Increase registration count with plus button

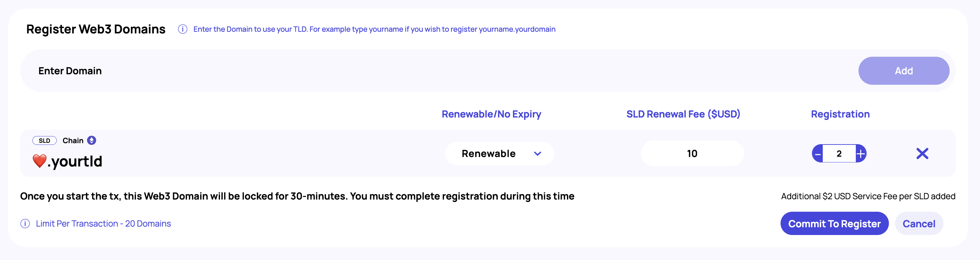[861, 153]
